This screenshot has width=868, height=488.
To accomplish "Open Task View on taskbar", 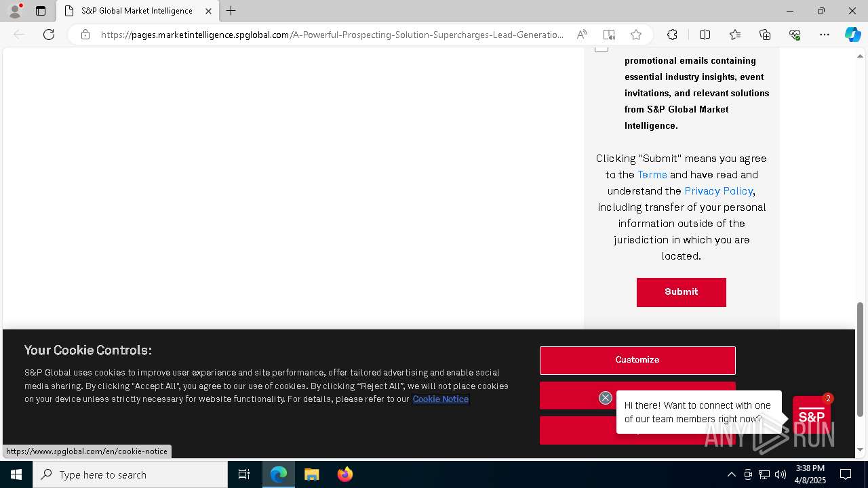I will [x=244, y=474].
